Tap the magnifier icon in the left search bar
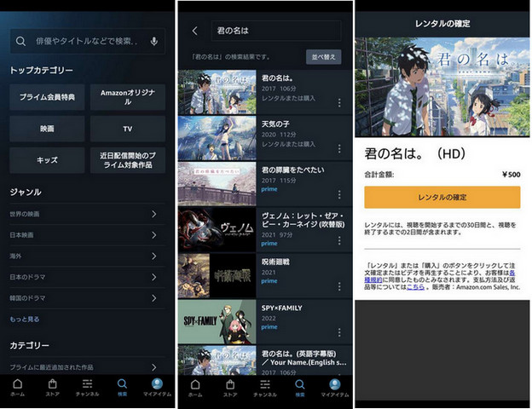Screen dimensions: 532x409 20,42
